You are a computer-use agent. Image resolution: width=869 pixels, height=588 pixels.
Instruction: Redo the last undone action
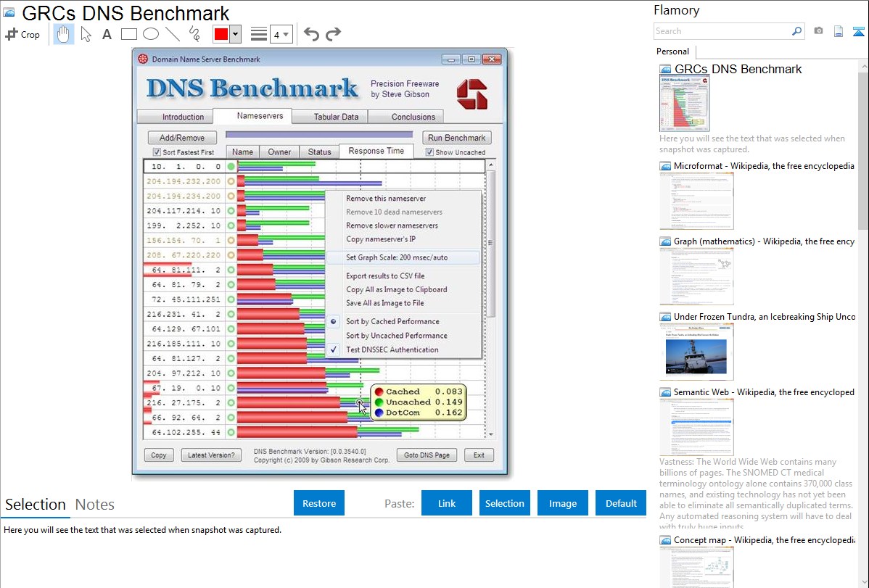tap(333, 34)
